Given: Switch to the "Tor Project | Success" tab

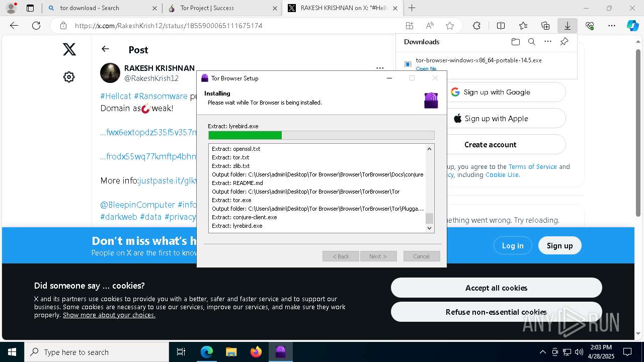Looking at the screenshot, I should (x=222, y=8).
